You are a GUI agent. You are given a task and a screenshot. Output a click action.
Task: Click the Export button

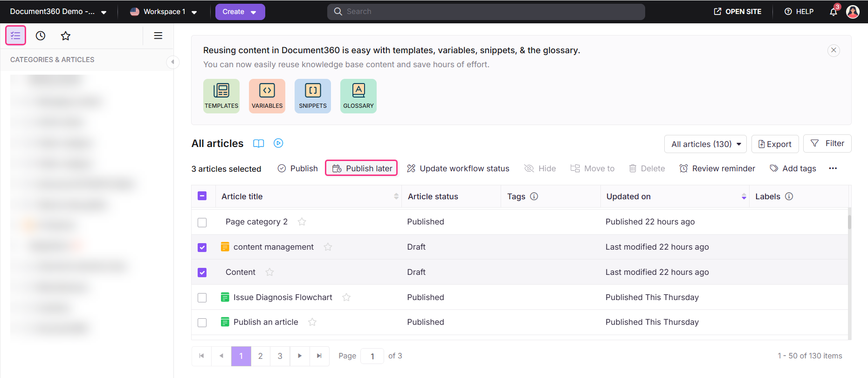tap(775, 144)
